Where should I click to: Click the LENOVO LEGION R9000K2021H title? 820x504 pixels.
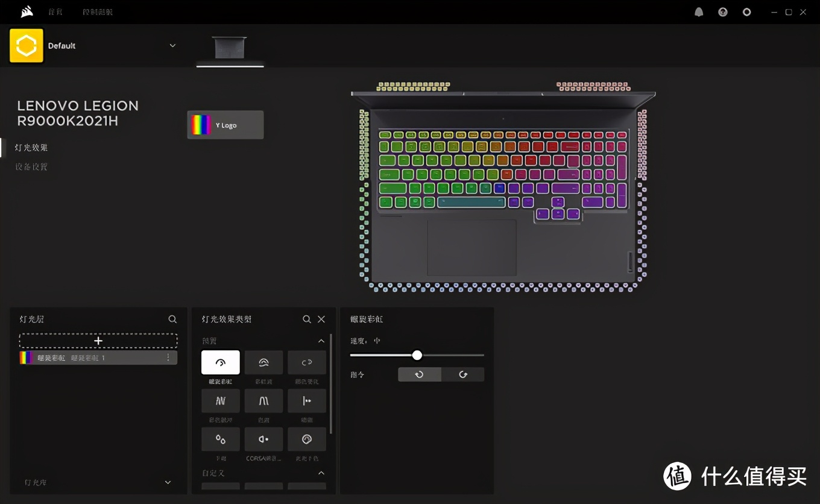point(78,113)
